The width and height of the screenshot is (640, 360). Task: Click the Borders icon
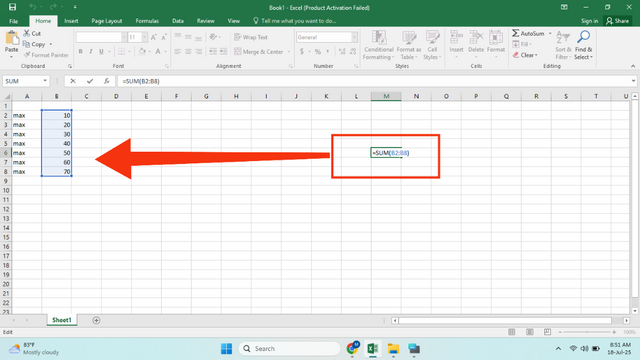click(121, 51)
